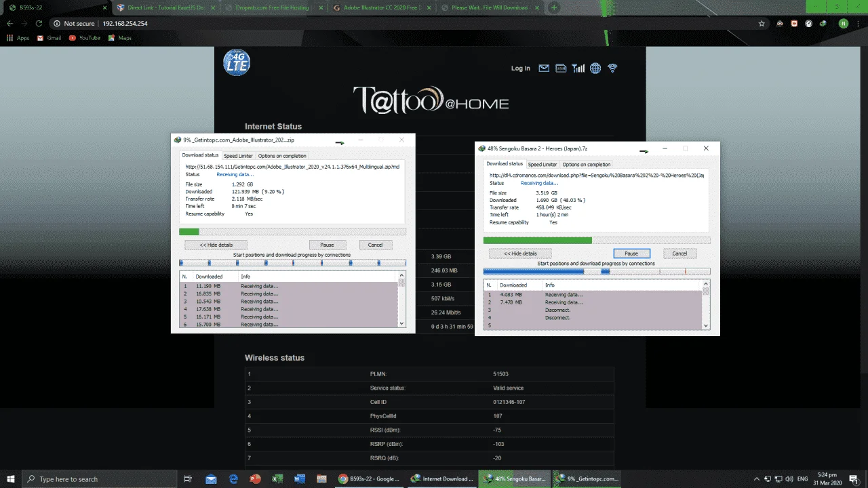868x488 pixels.
Task: Switch to the Adobe Illustrator CC 2020 tab
Action: (383, 7)
